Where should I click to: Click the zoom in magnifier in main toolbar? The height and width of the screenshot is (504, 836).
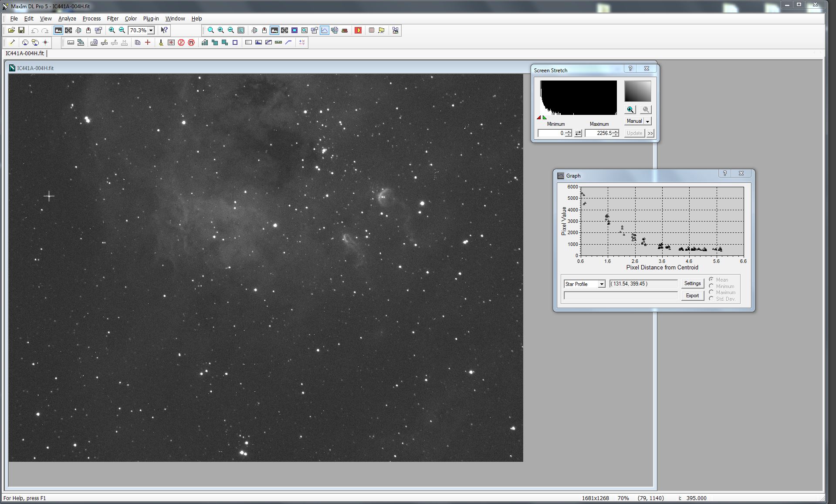(112, 30)
